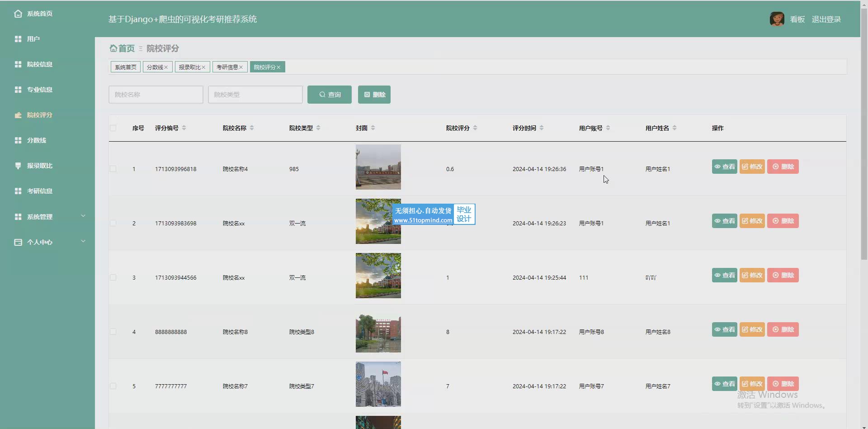Screen dimensions: 868x429
Task: Sort by 院校评分 column
Action: pos(475,128)
